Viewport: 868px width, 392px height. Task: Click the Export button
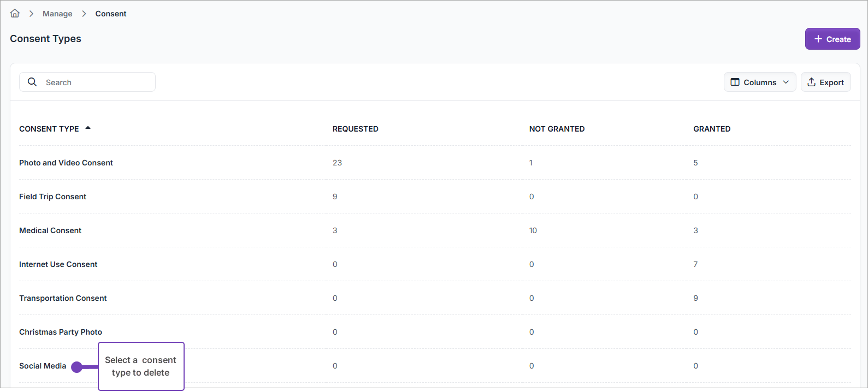825,82
